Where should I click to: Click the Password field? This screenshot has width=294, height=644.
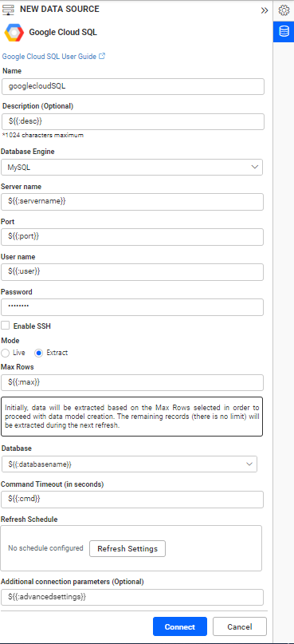point(132,307)
